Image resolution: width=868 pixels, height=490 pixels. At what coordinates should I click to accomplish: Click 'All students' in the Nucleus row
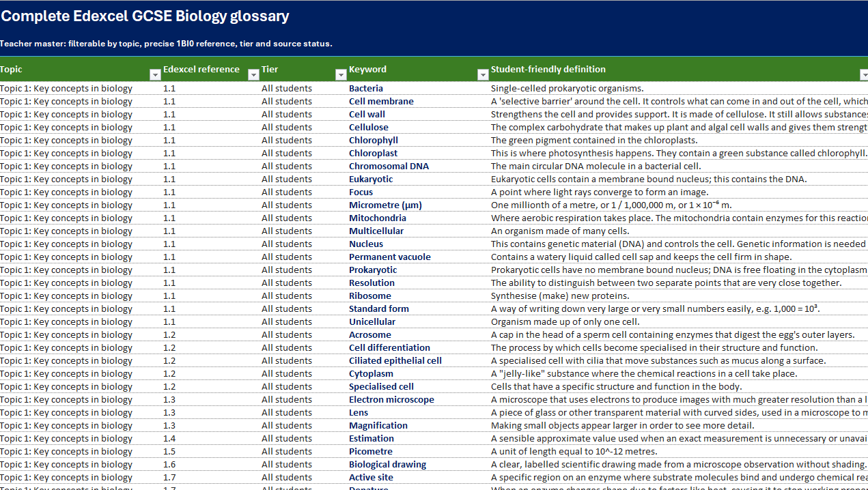pyautogui.click(x=287, y=244)
